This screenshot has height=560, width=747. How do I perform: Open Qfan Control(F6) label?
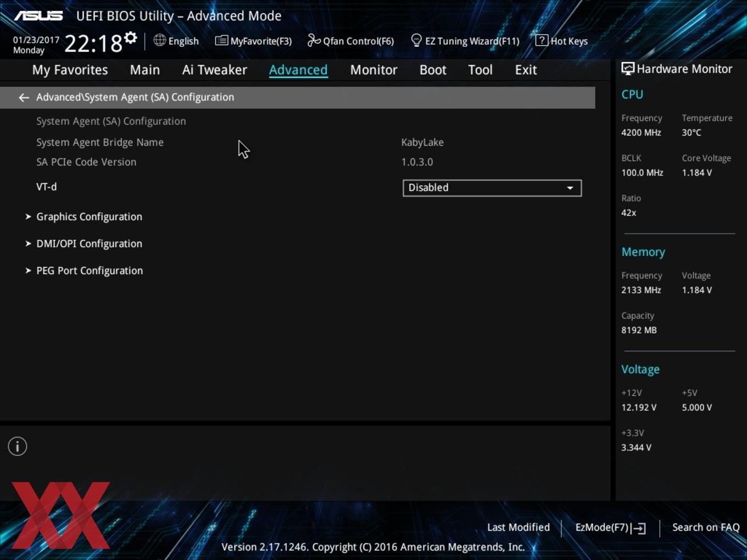click(358, 41)
